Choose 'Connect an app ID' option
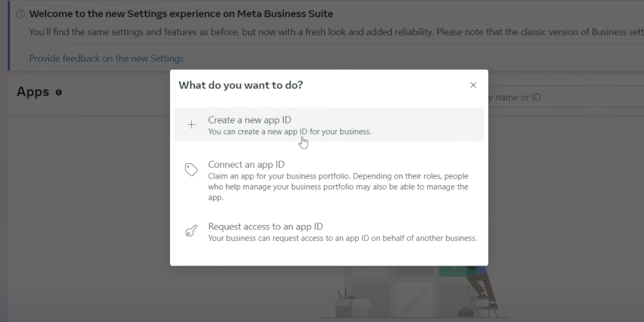 point(329,181)
